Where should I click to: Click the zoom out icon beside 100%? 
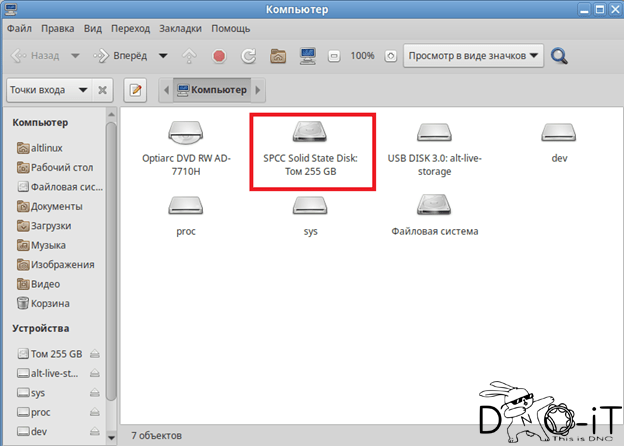[335, 56]
